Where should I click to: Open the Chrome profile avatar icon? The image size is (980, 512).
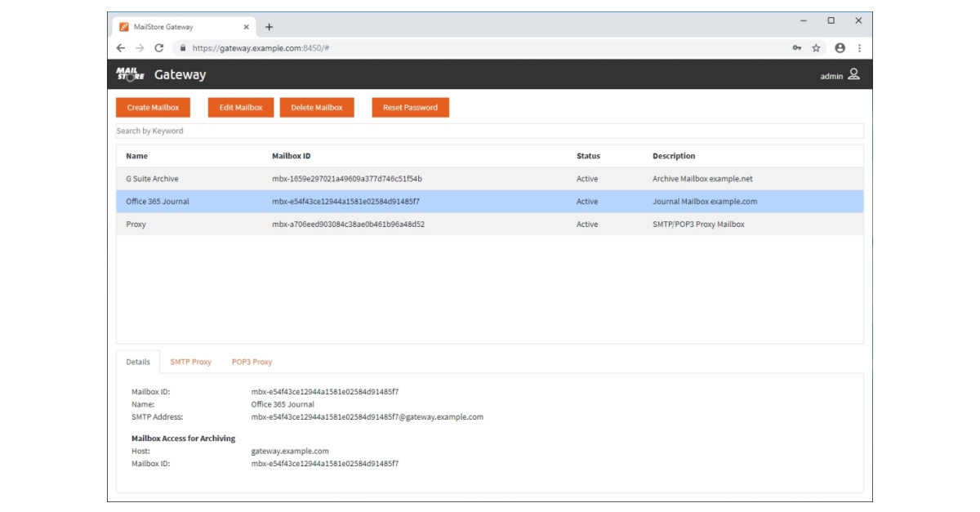pos(840,48)
